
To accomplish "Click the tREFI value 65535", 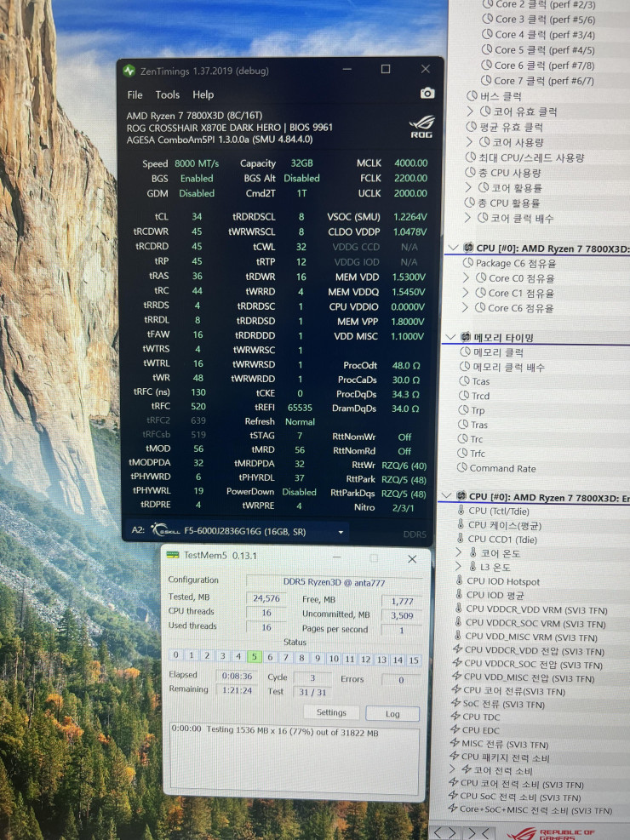I will click(300, 407).
